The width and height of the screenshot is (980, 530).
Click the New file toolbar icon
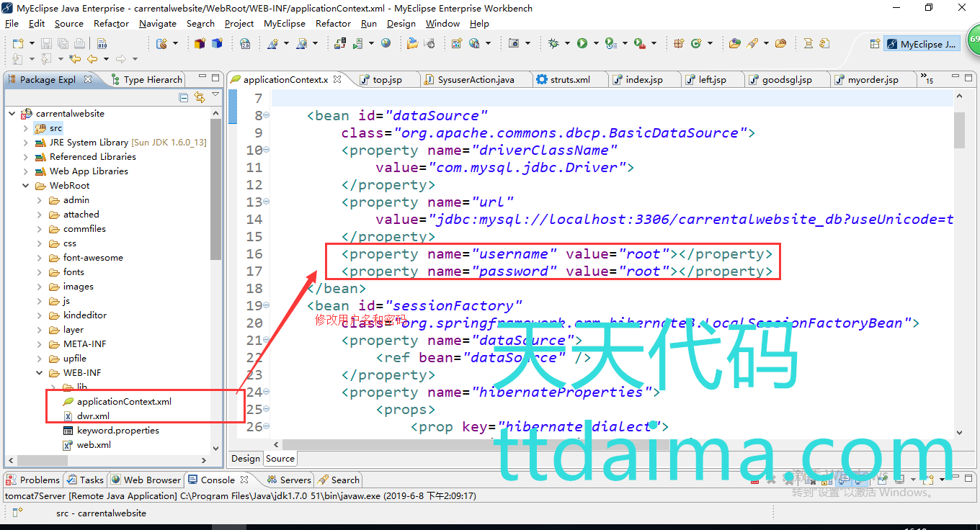pyautogui.click(x=17, y=43)
